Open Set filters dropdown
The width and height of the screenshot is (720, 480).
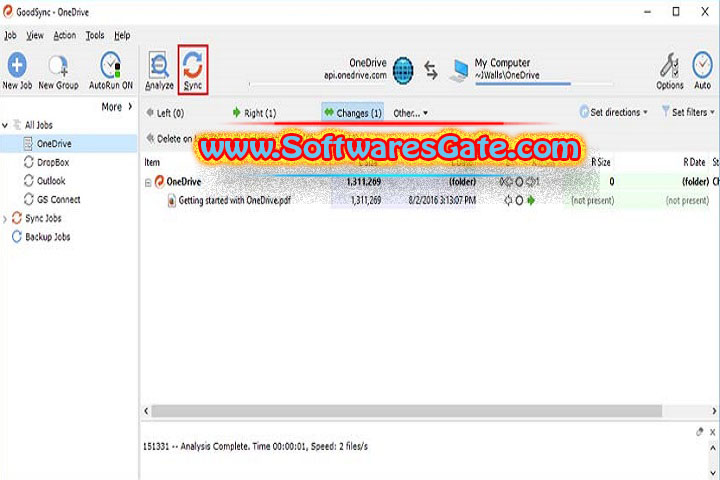[689, 112]
